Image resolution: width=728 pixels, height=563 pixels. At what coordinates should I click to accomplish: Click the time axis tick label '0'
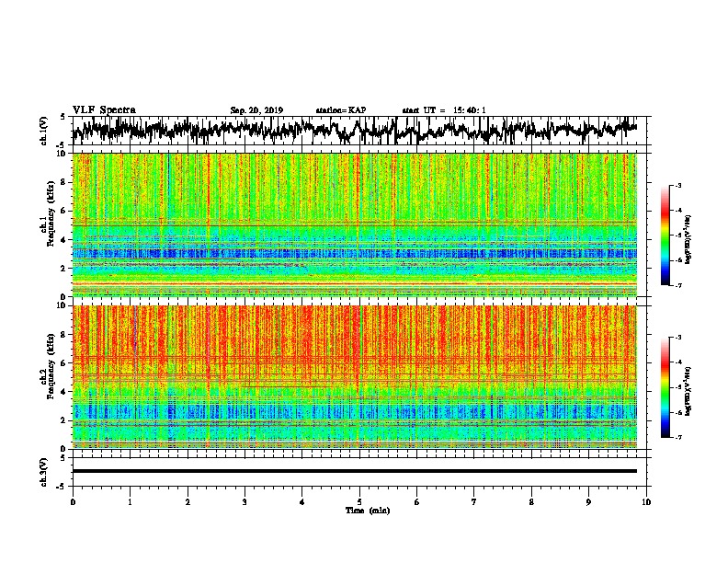73,502
